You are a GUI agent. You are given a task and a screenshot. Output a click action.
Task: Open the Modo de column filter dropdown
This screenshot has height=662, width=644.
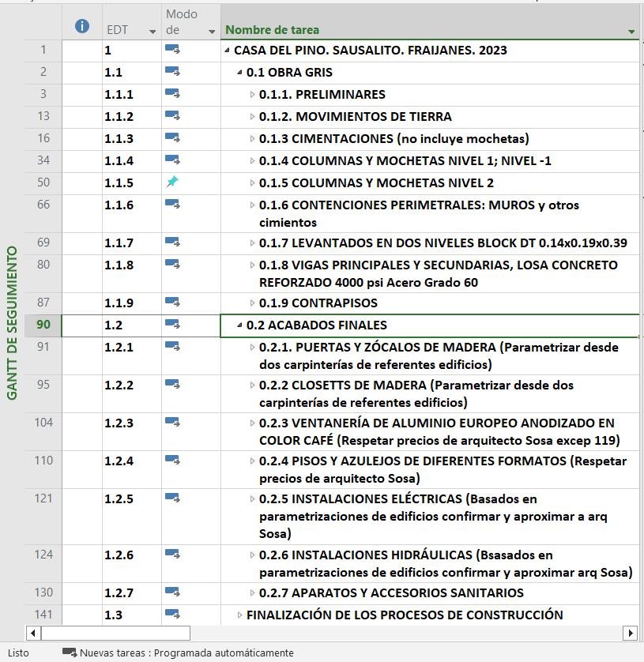pos(212,32)
